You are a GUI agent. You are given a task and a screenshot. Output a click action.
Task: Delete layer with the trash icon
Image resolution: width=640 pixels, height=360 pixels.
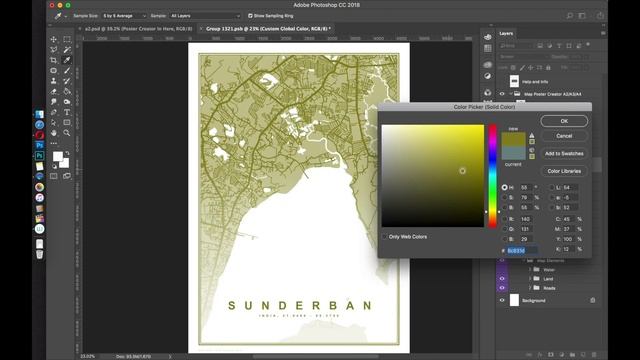(x=594, y=355)
